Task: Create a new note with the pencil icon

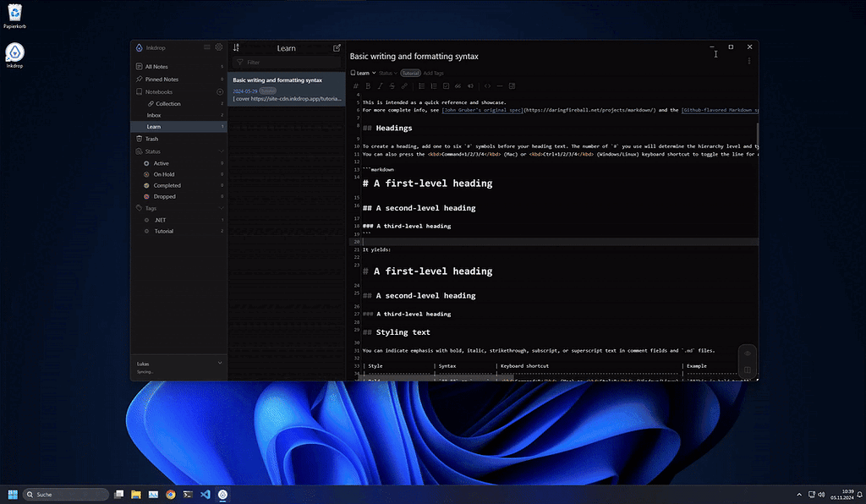Action: pos(337,48)
